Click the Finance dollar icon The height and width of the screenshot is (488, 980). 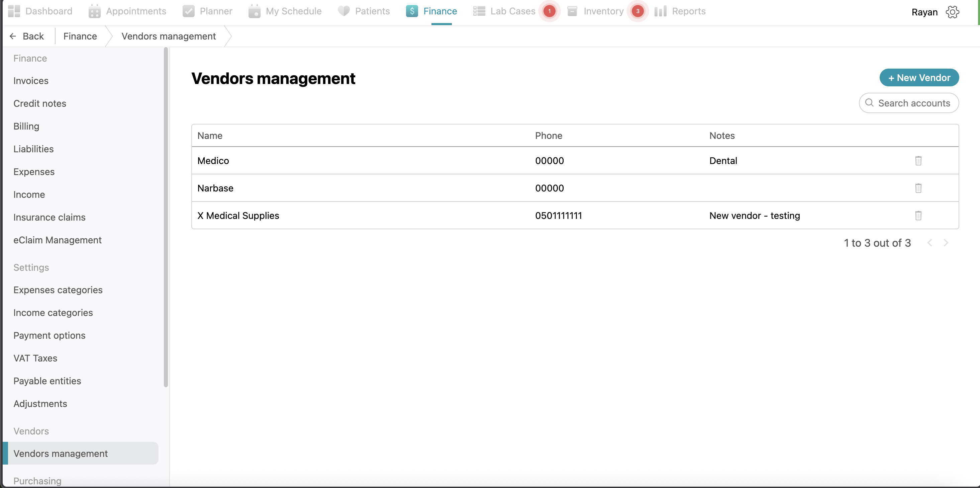[412, 11]
